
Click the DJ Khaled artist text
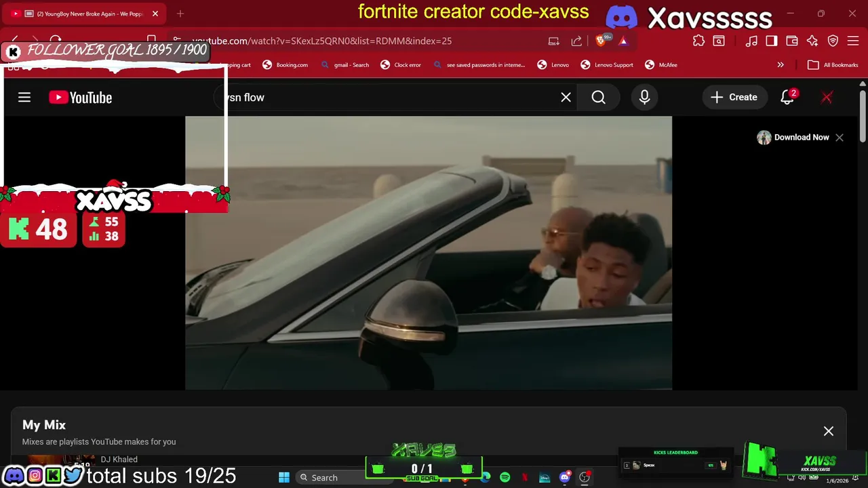[119, 460]
